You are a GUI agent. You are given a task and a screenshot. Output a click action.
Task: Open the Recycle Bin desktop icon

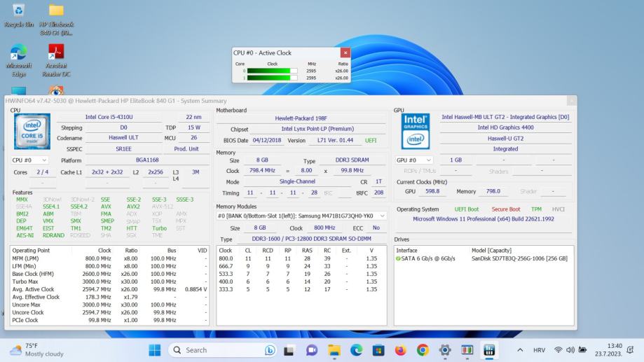point(18,11)
